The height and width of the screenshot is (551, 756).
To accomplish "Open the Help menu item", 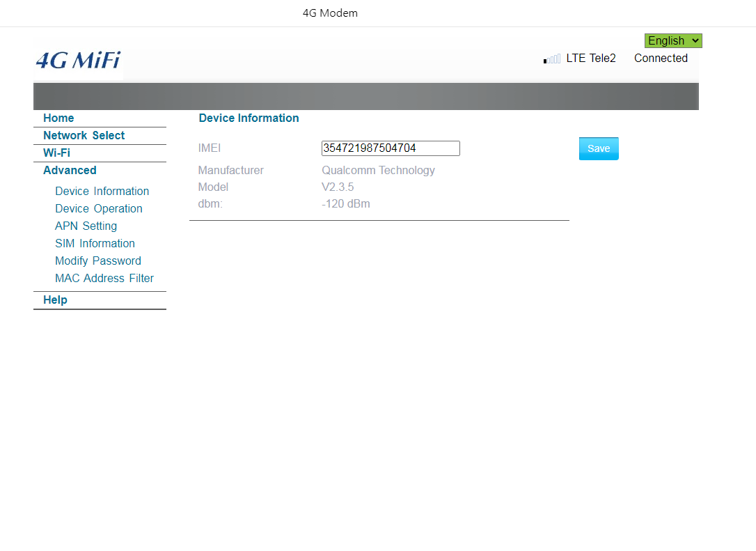I will (55, 300).
